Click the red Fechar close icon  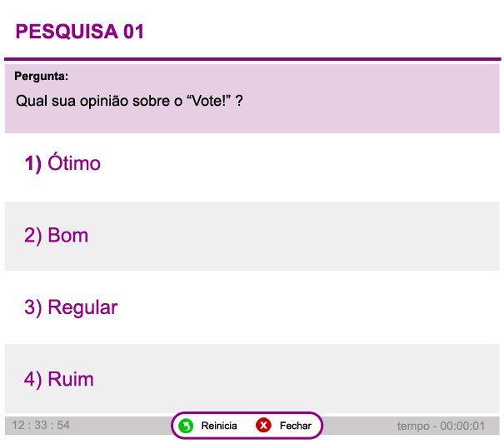[x=263, y=426]
